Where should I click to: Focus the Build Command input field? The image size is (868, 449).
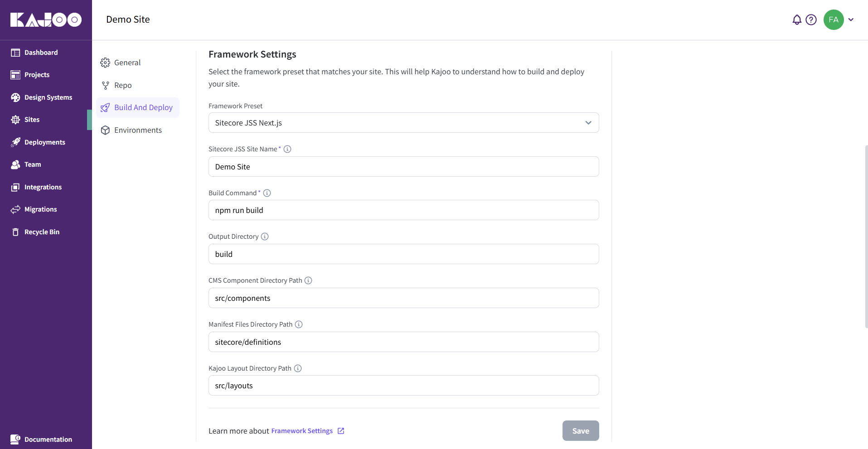[x=403, y=210]
